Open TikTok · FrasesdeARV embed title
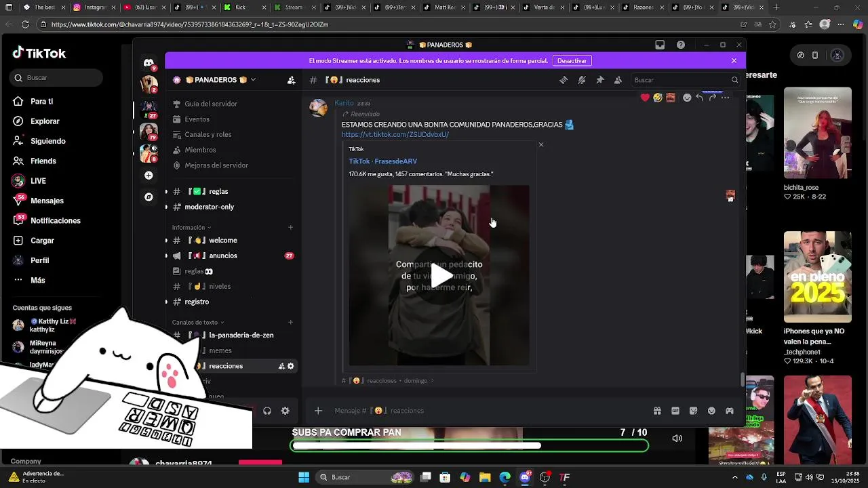The height and width of the screenshot is (488, 868). 382,161
